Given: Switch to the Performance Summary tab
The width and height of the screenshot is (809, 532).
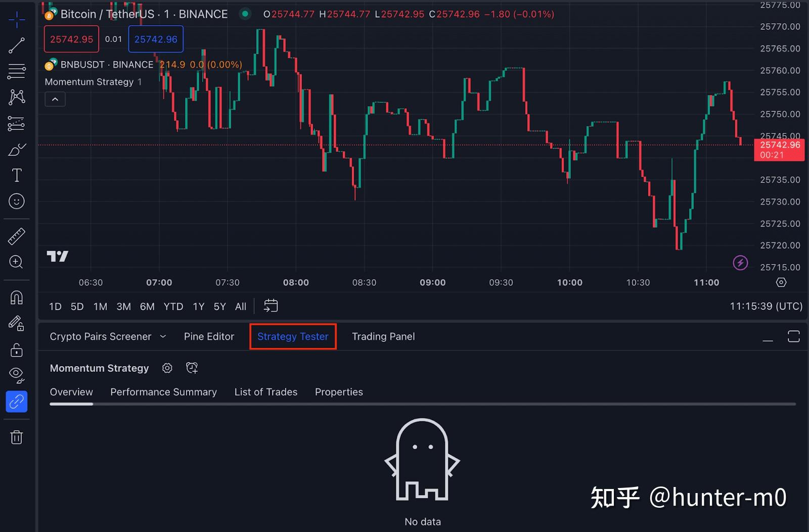Looking at the screenshot, I should pos(163,392).
